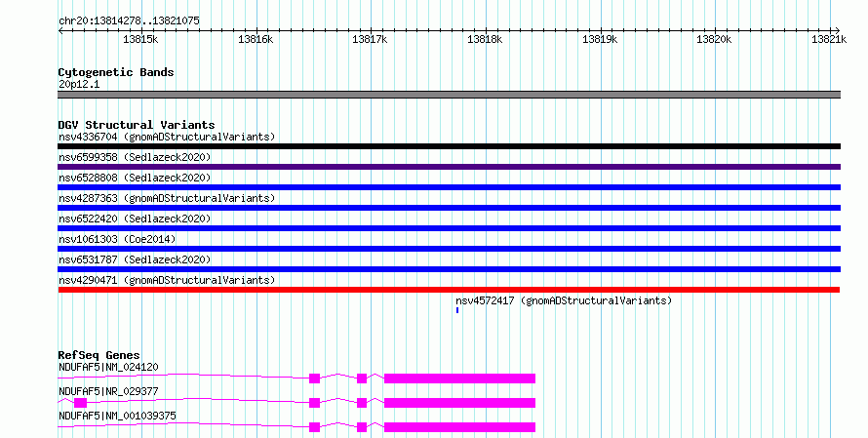This screenshot has height=438, width=868.
Task: Click the 13815k ruler position
Action: point(140,39)
